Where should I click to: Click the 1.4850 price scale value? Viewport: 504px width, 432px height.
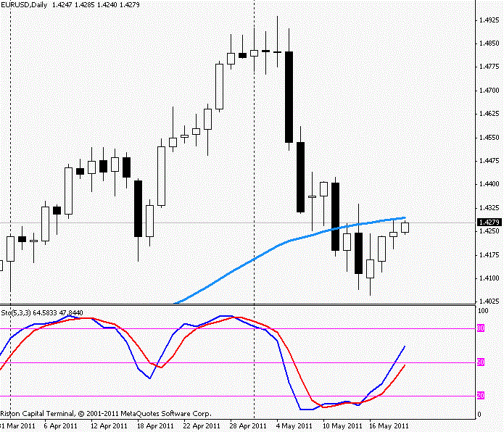click(x=489, y=43)
